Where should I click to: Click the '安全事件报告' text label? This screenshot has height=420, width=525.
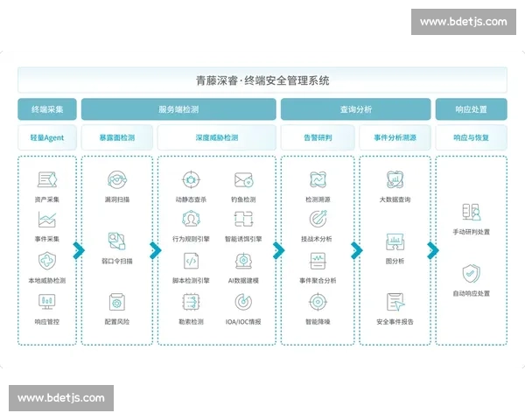point(395,322)
